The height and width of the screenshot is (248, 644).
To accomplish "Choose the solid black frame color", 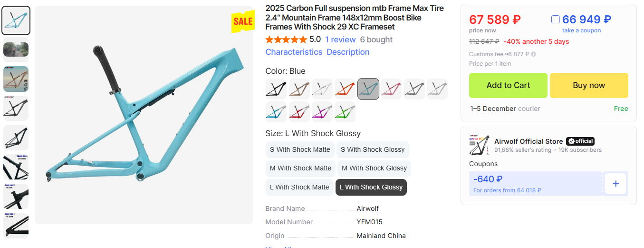I will (276, 89).
